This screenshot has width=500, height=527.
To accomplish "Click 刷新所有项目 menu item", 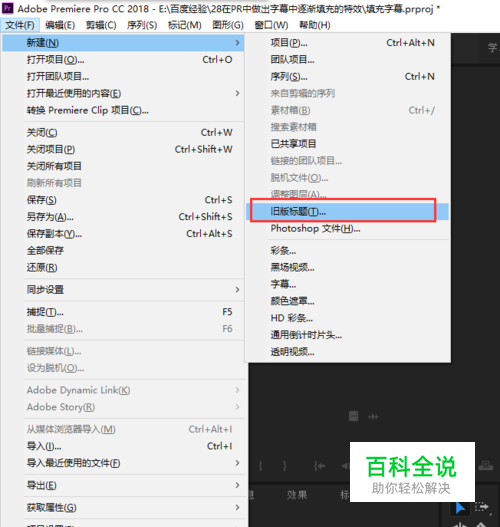I will click(x=123, y=183).
